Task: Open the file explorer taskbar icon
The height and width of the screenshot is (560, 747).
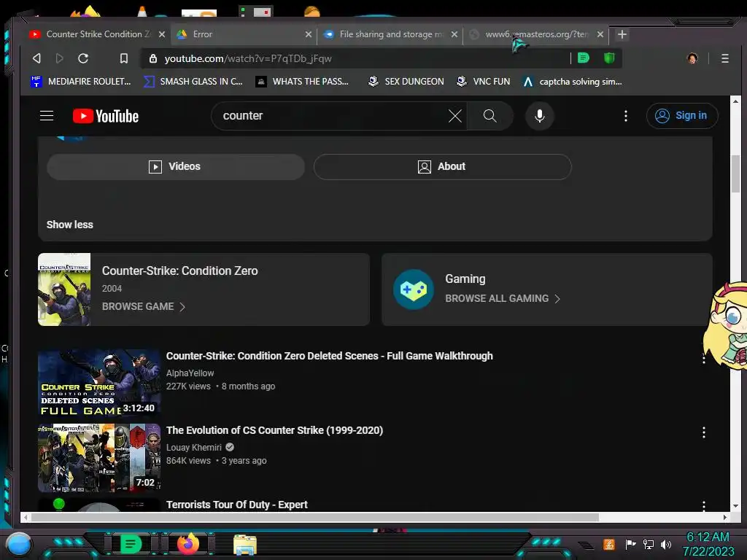Action: [245, 544]
